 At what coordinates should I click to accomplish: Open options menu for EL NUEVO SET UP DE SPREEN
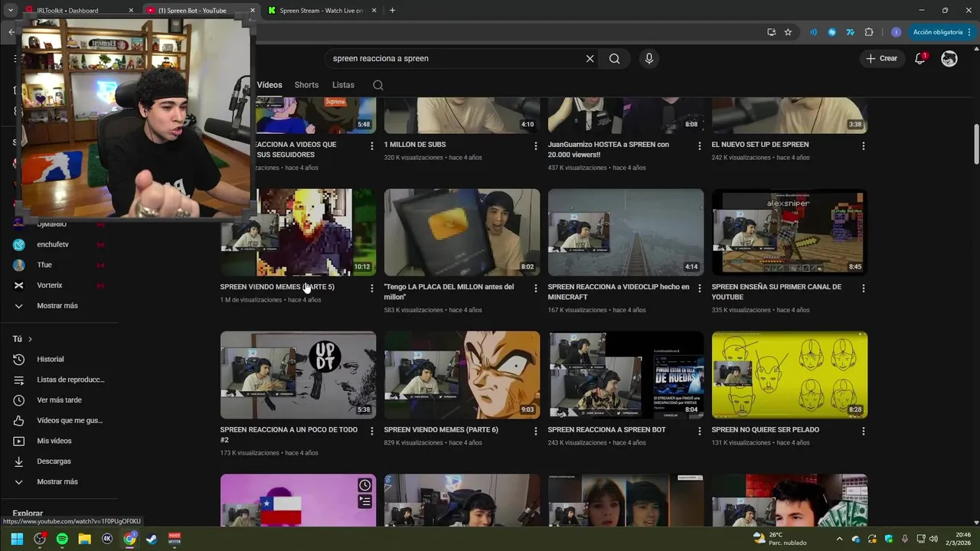point(864,145)
